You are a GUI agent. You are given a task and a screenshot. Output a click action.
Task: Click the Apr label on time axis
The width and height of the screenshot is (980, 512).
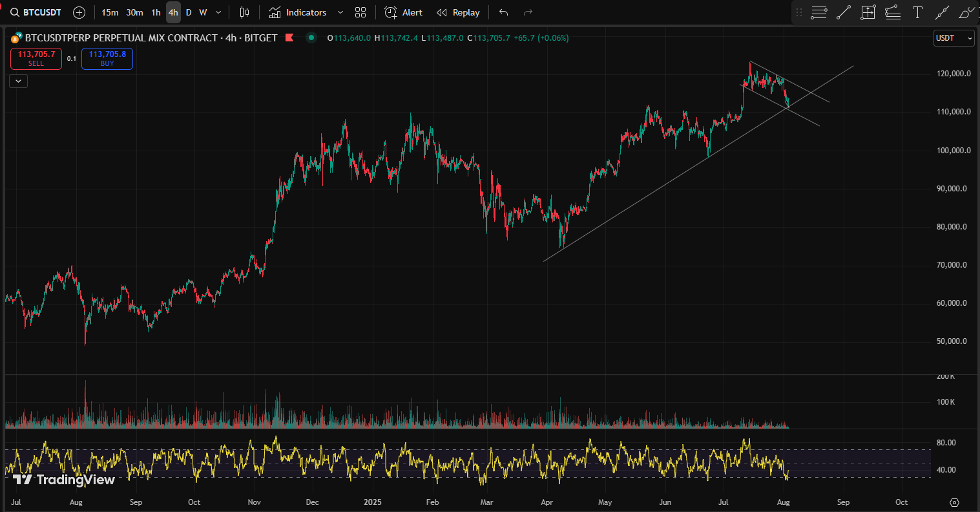tap(547, 502)
